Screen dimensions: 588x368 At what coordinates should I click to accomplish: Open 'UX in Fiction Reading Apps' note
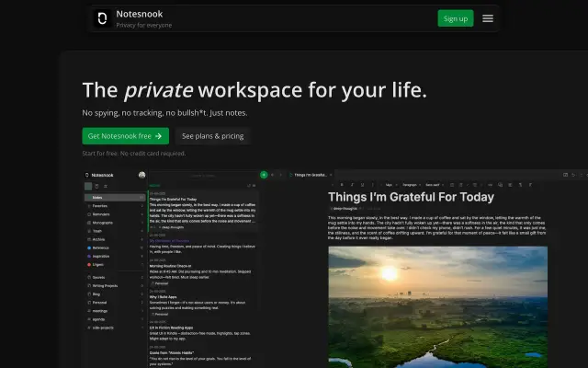[203, 331]
